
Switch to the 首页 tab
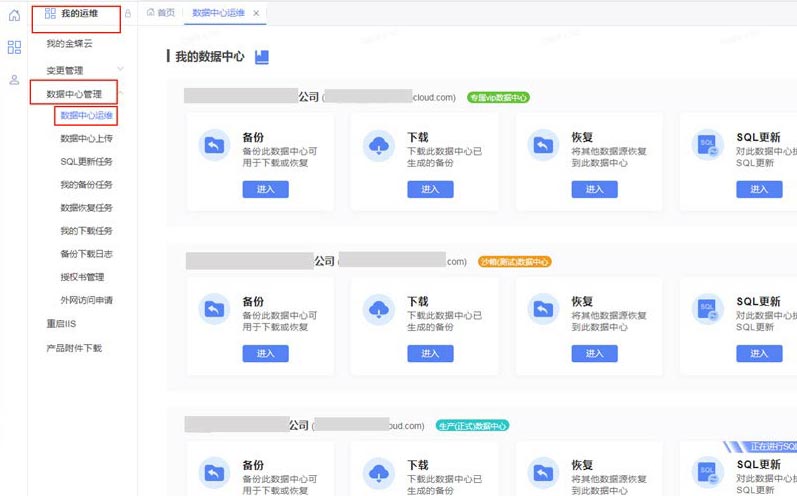coord(160,13)
